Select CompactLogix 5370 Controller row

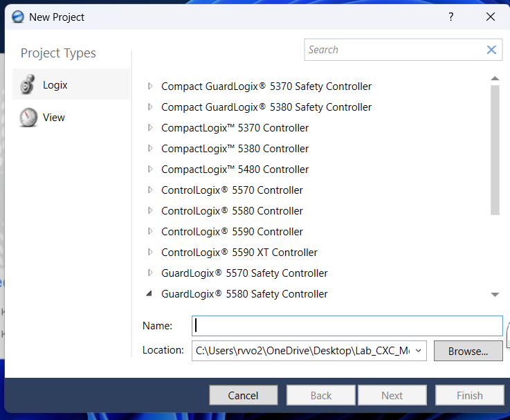pyautogui.click(x=235, y=128)
